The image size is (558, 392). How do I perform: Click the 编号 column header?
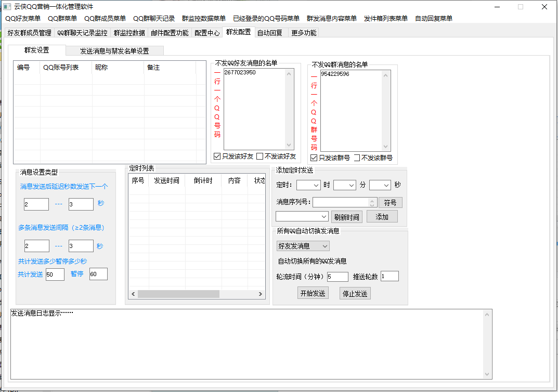(x=27, y=67)
